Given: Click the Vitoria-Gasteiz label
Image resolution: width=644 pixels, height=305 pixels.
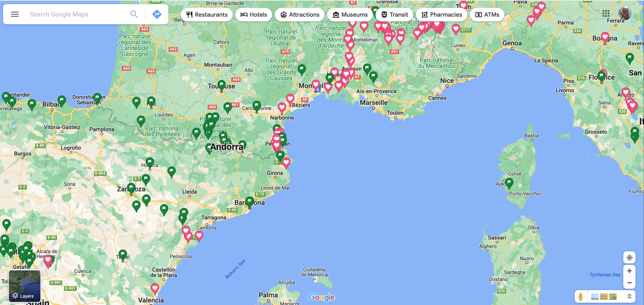Looking at the screenshot, I should click(x=62, y=127).
